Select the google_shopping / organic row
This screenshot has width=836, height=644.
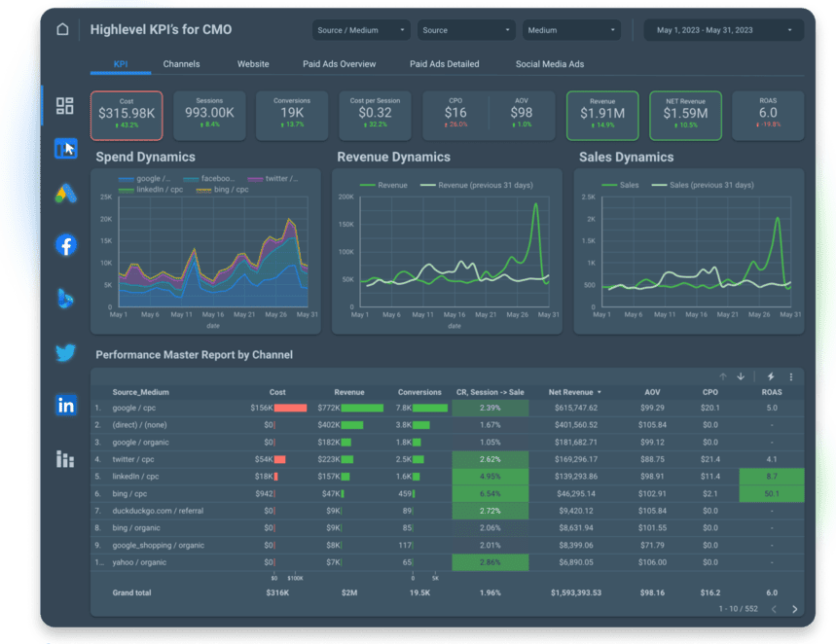(x=448, y=545)
